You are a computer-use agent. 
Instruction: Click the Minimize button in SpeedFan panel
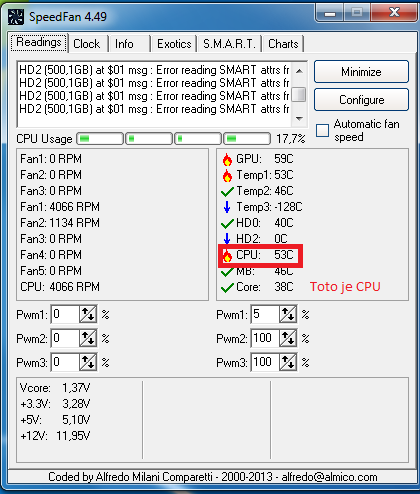click(361, 72)
